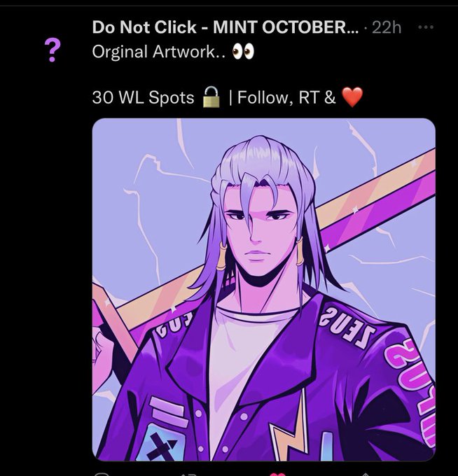Viewport: 458px width, 476px height.
Task: Toggle the pink like heart below the artwork
Action: coord(277,474)
